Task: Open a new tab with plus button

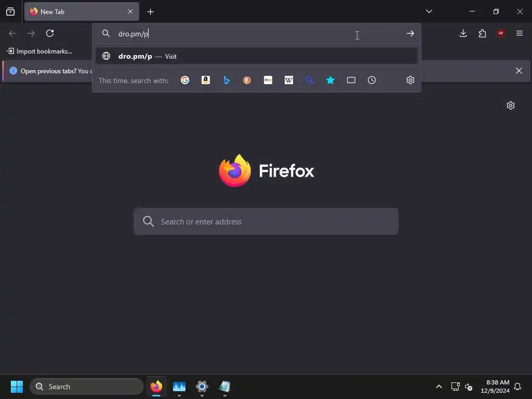Action: 150,12
